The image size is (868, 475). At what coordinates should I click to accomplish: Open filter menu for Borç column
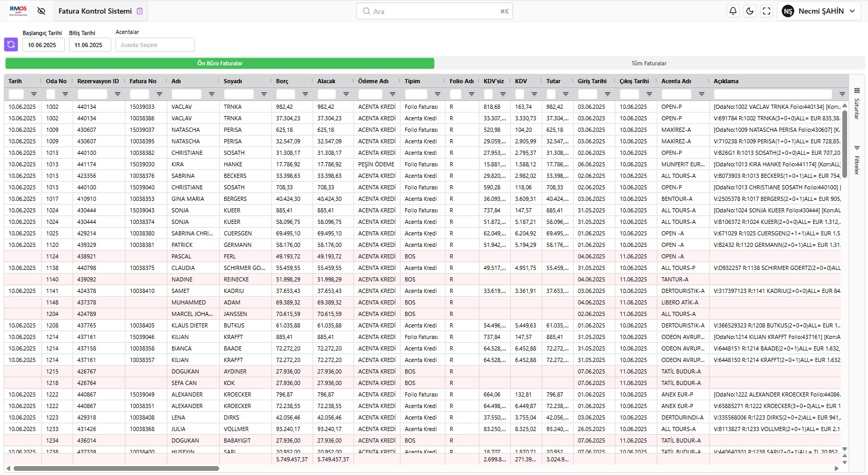305,94
